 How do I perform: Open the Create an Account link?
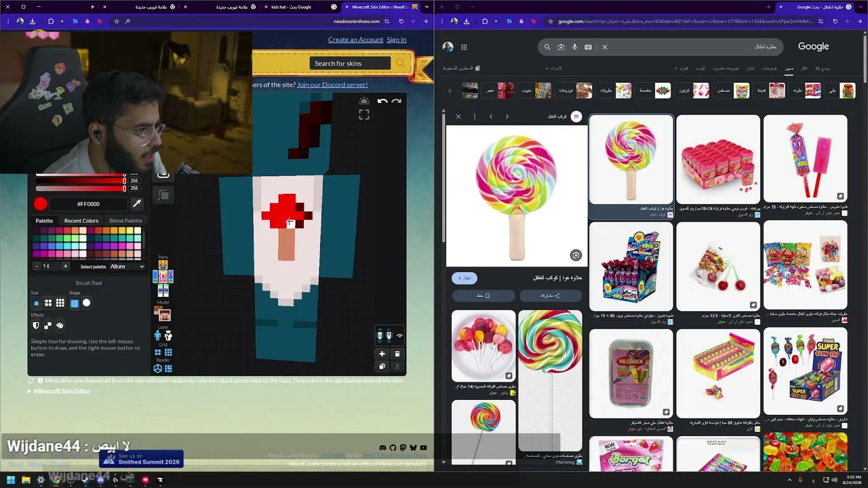point(356,39)
